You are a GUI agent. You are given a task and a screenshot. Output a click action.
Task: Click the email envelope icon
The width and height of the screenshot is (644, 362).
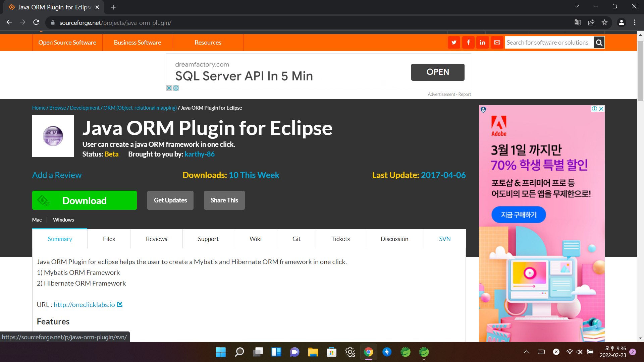point(497,43)
